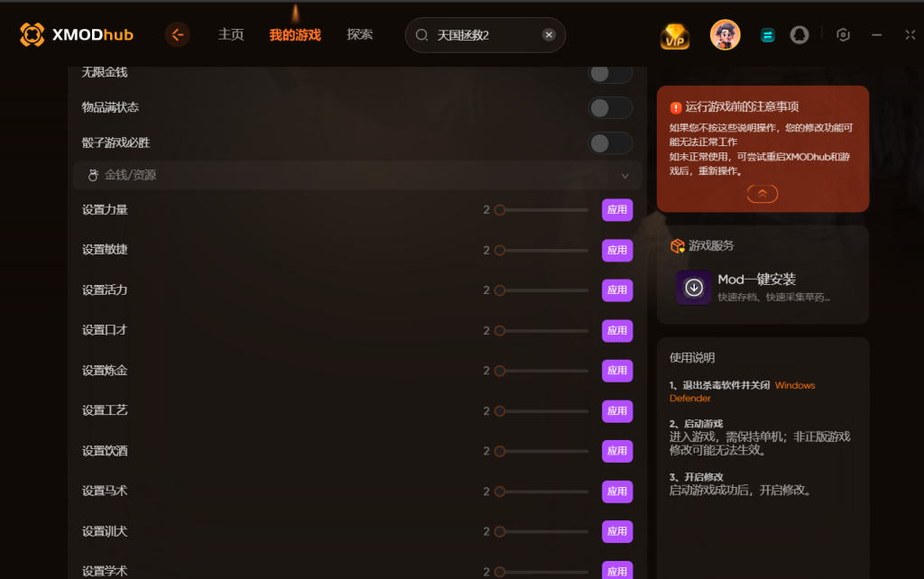
Task: Apply the 设置力量 value with 应用
Action: (x=617, y=210)
